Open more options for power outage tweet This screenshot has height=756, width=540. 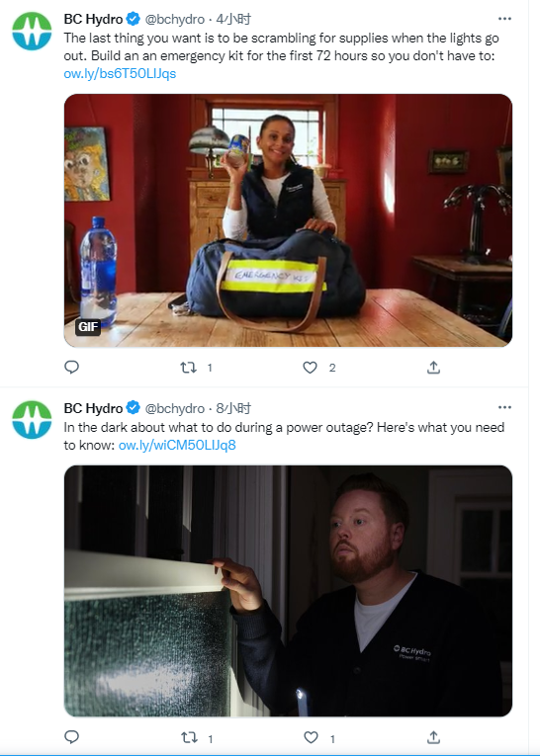pos(504,408)
